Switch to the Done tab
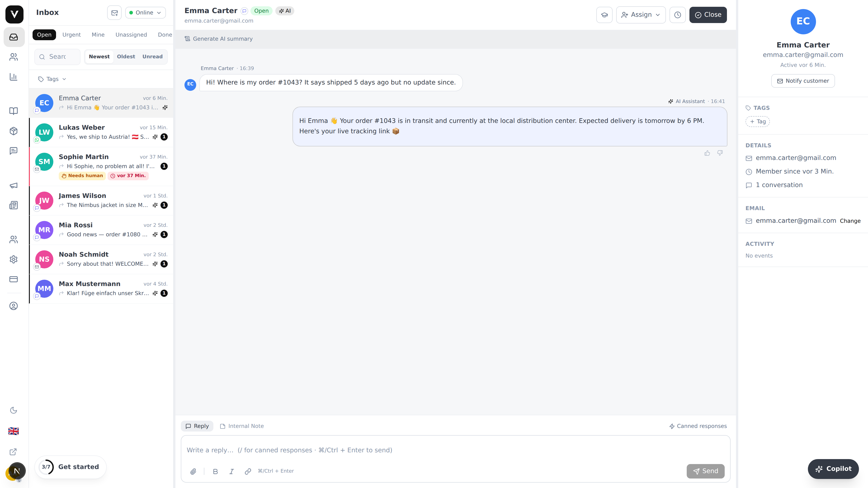The image size is (868, 488). click(165, 35)
